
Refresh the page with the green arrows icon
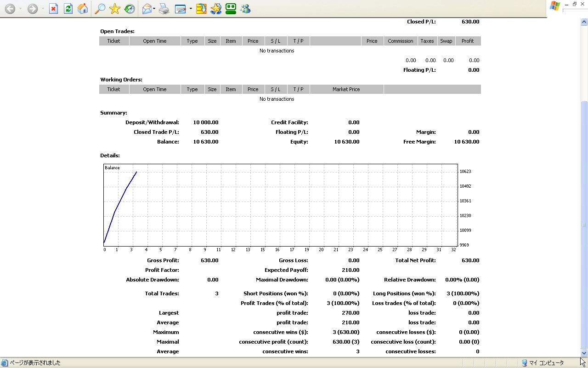(68, 9)
